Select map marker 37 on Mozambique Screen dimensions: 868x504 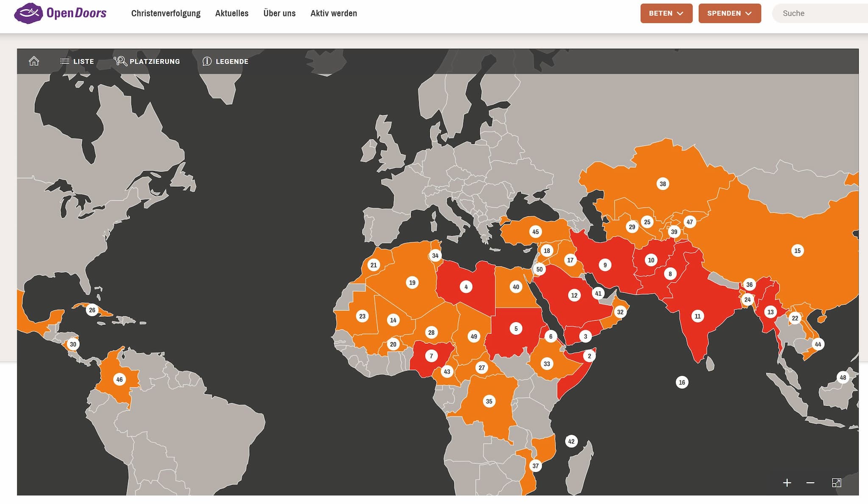(x=536, y=466)
